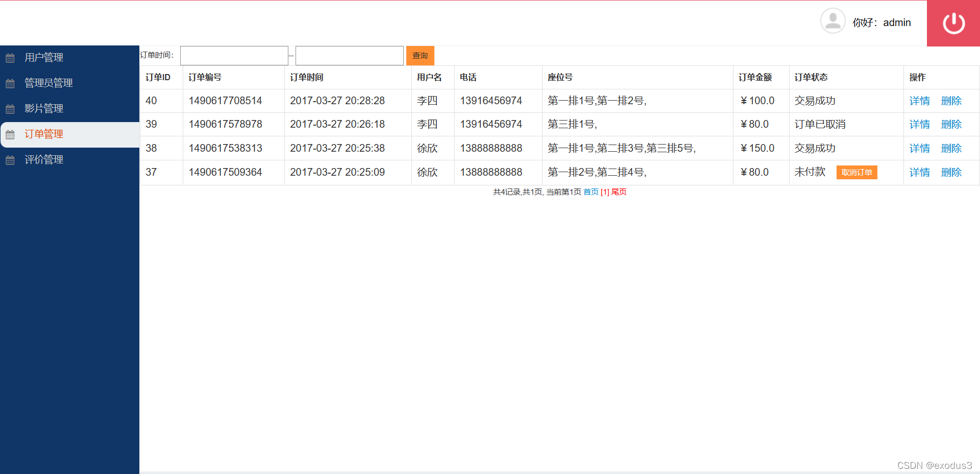Click the 订单时间 column header

pyautogui.click(x=306, y=78)
